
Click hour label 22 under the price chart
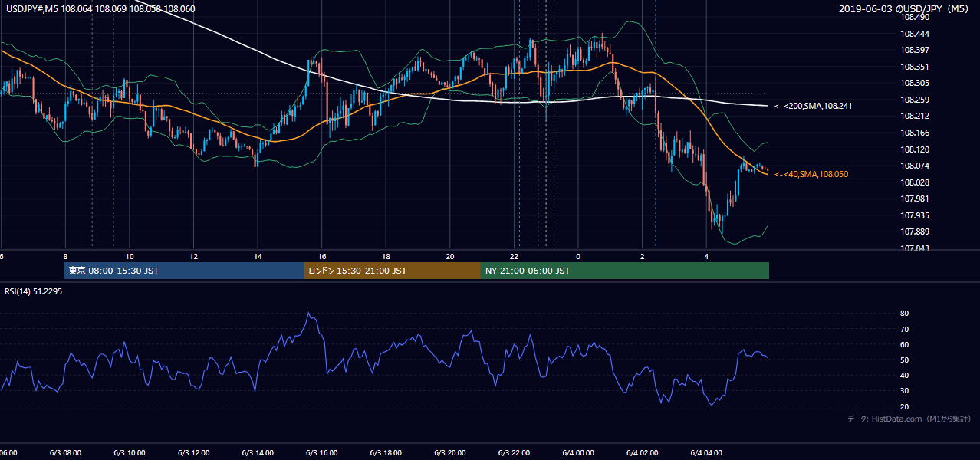[514, 257]
